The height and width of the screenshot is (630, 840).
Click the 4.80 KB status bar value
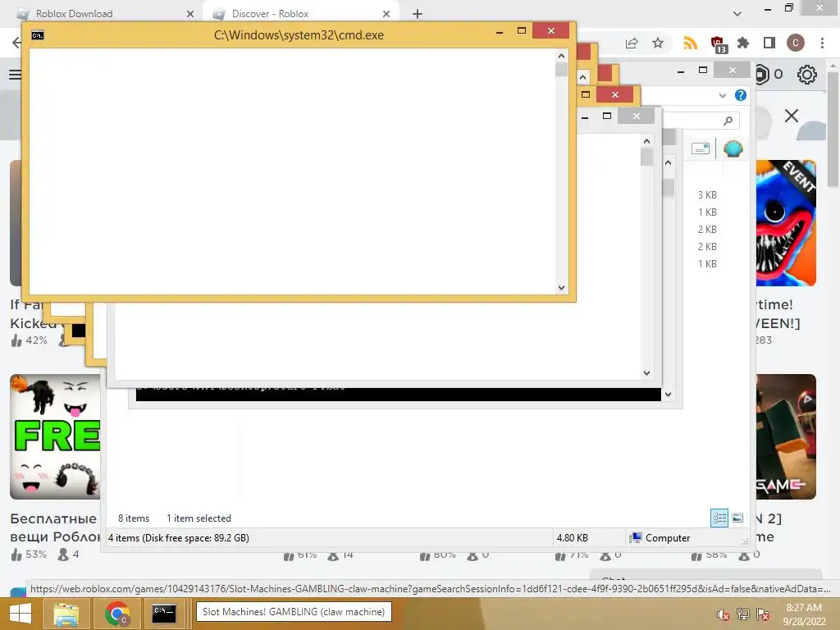point(572,538)
